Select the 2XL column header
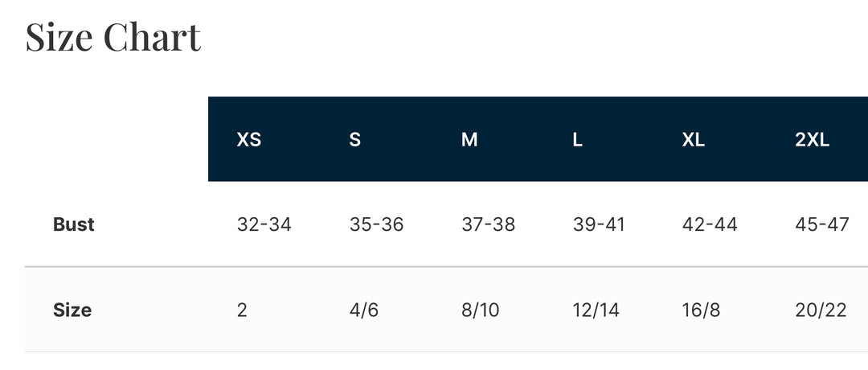Viewport: 868px width, 370px height. click(x=812, y=140)
